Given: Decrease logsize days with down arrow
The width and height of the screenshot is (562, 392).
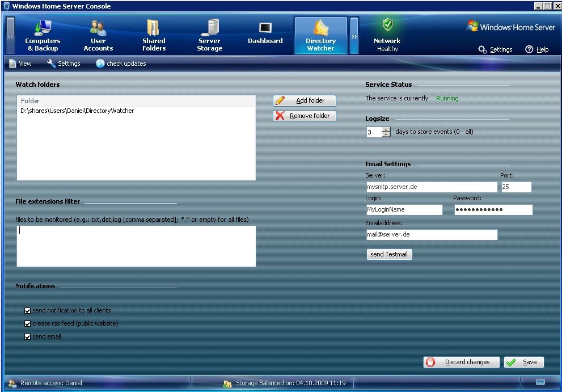Looking at the screenshot, I should [x=386, y=134].
